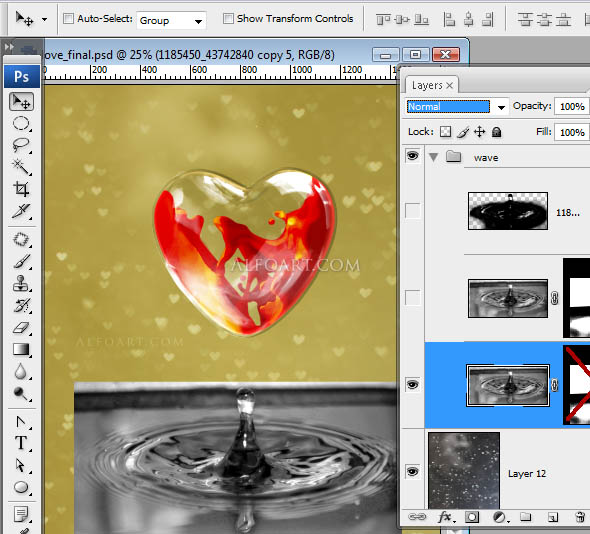Viewport: 590px width, 534px height.
Task: Collapse the wave group triangle
Action: tap(433, 157)
